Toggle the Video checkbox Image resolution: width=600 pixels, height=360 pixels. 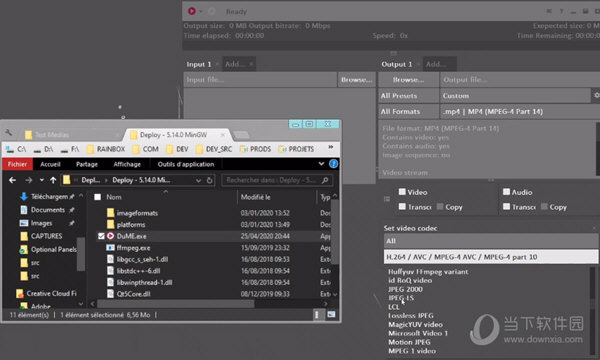(402, 192)
